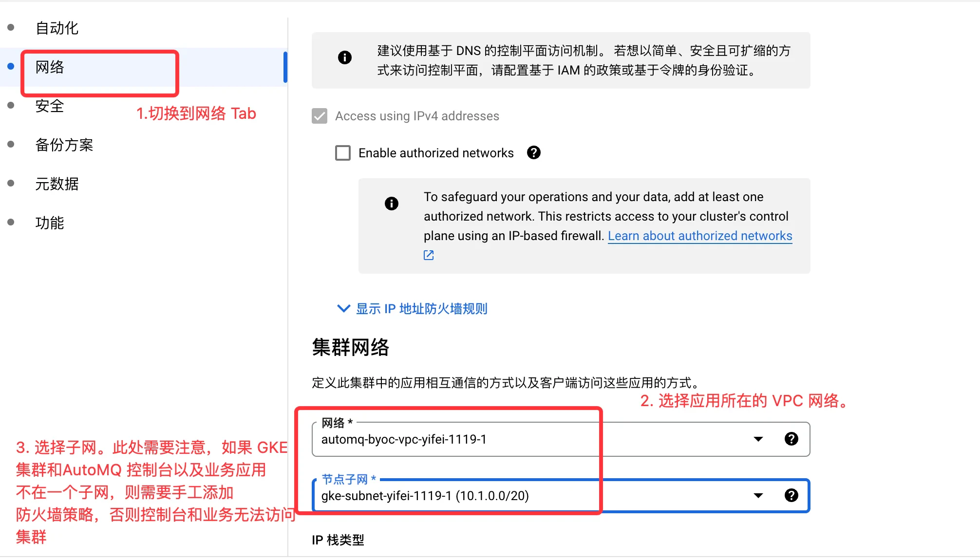
Task: Switch to the 网络 sidebar tab
Action: tap(50, 67)
